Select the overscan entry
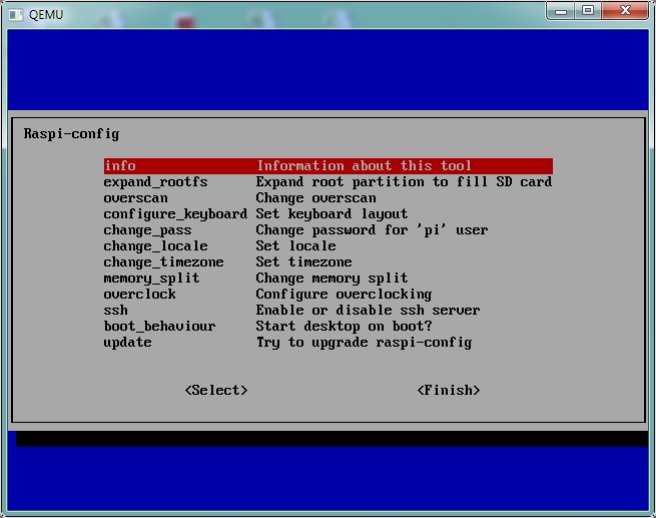Viewport: 656px width, 518px height. pyautogui.click(x=136, y=198)
